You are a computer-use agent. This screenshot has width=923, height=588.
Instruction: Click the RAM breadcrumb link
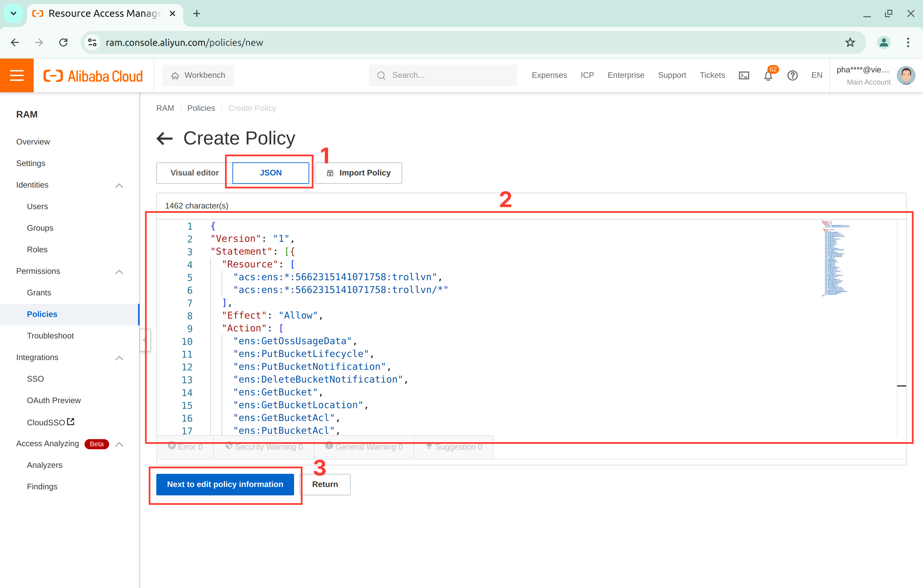(x=165, y=108)
